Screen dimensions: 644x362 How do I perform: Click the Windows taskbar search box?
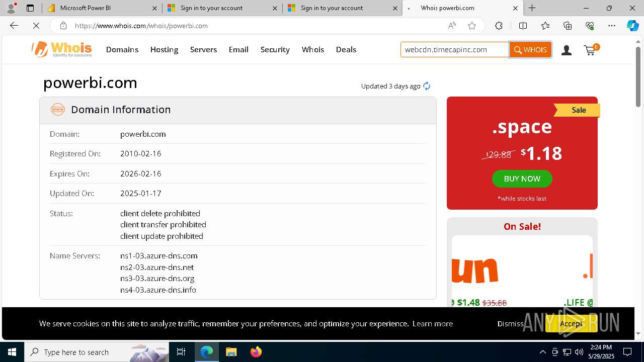[x=97, y=352]
